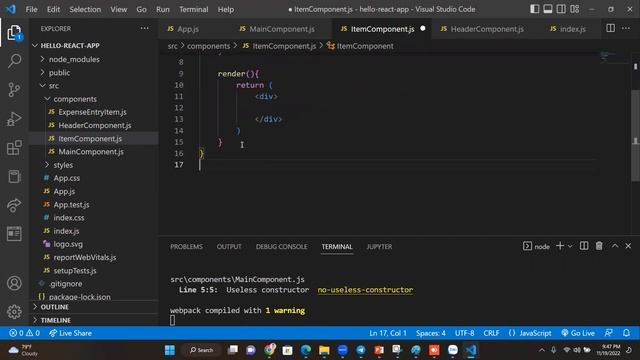Screen dimensions: 640x360
Task: Expand the Outline section
Action: point(94,307)
